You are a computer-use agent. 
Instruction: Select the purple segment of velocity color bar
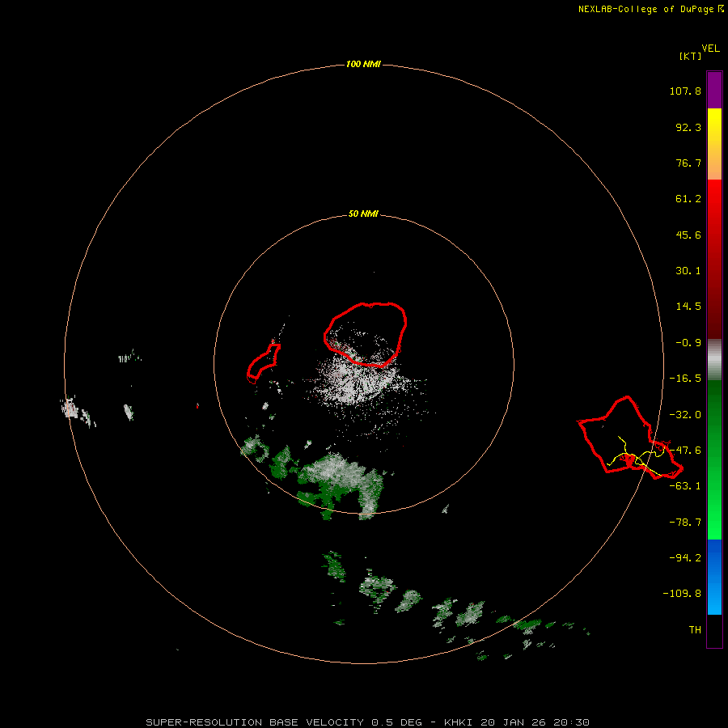pyautogui.click(x=714, y=90)
